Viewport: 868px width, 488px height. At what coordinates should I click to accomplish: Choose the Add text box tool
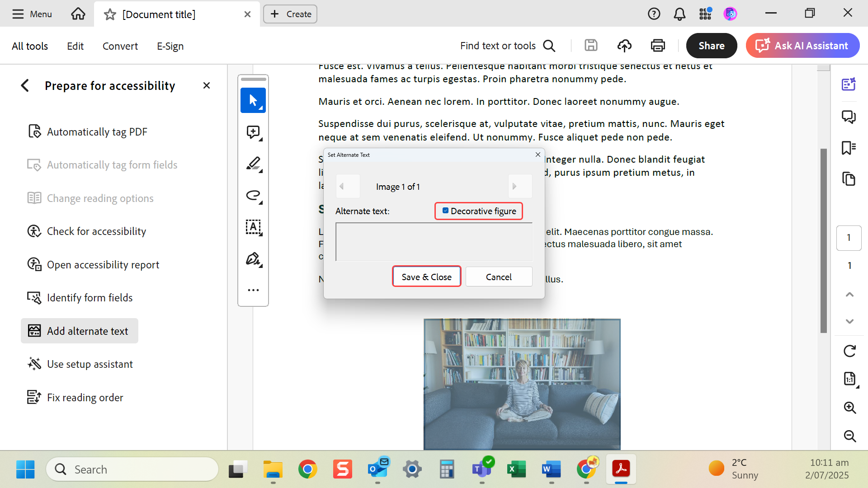tap(253, 227)
